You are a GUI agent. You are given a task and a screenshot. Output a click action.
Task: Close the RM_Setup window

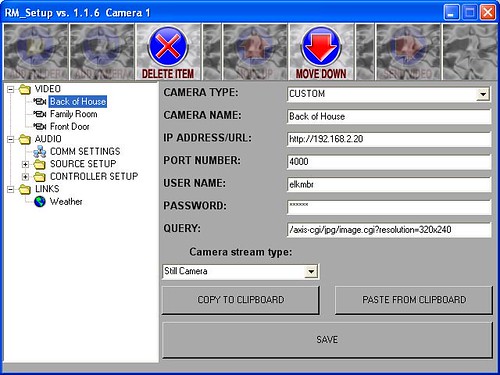click(x=487, y=13)
